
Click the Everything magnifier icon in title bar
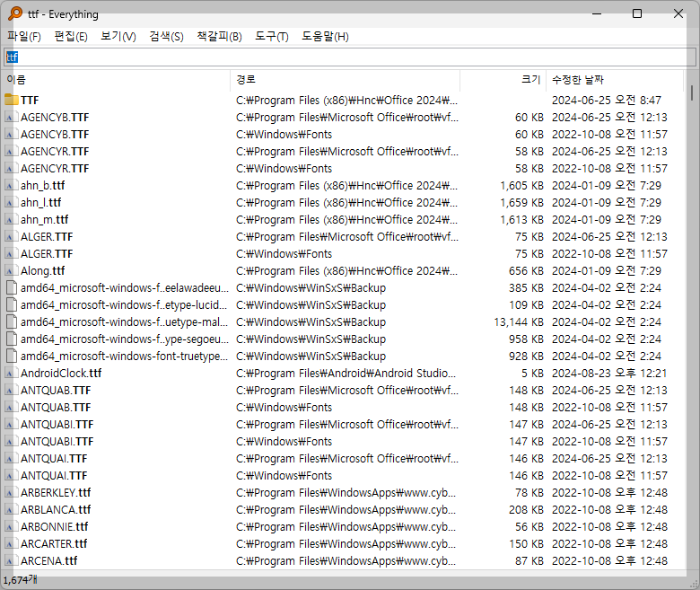click(15, 13)
